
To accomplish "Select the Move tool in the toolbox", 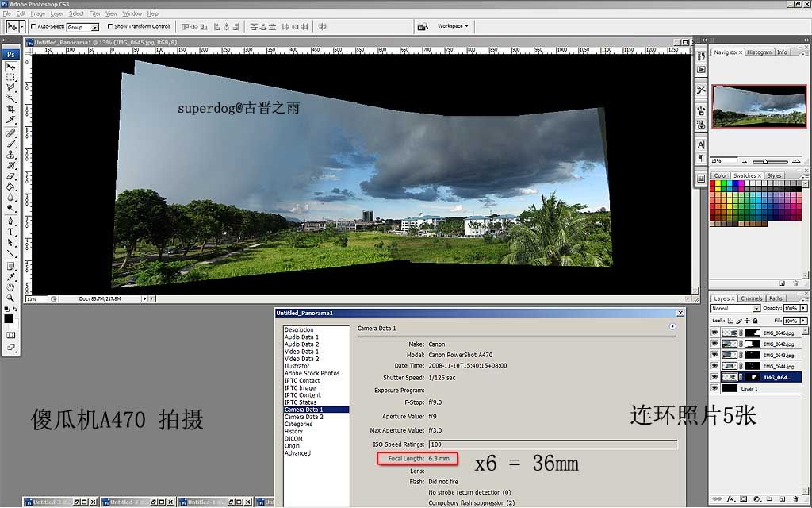I will (x=10, y=67).
